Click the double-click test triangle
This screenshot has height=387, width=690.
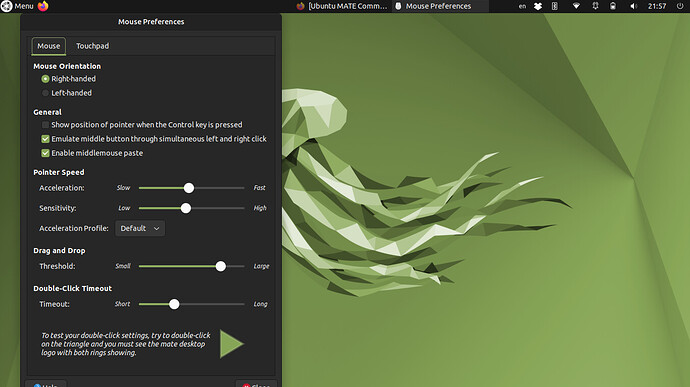[231, 344]
